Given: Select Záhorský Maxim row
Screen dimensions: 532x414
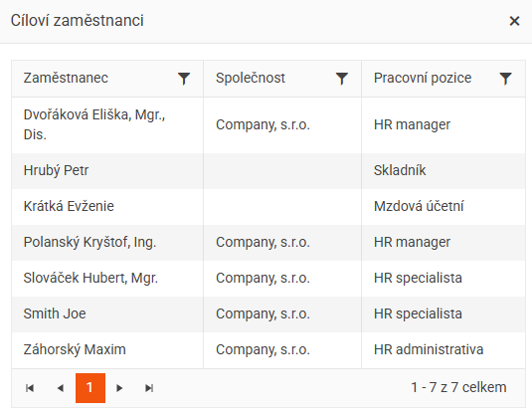Looking at the screenshot, I should [x=268, y=350].
